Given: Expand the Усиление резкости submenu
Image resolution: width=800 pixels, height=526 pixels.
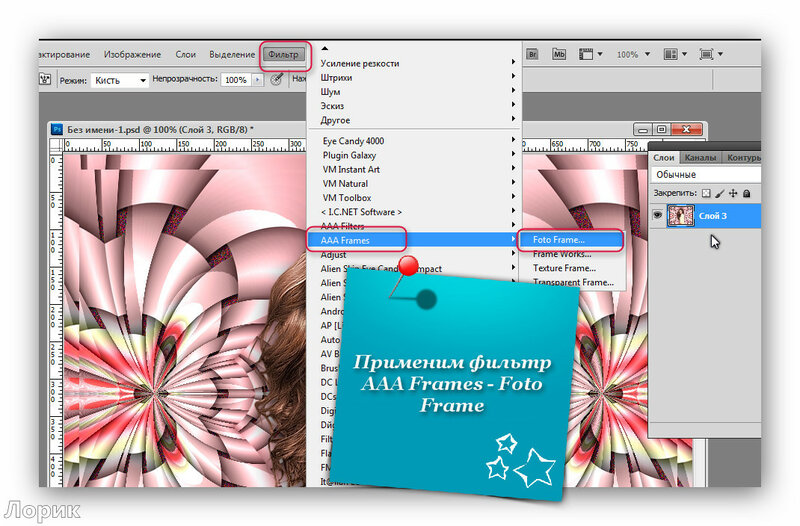Looking at the screenshot, I should point(415,63).
